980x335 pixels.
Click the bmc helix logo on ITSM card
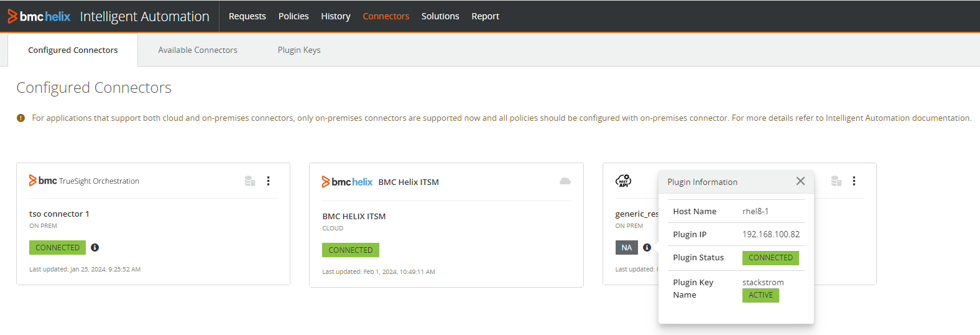(347, 182)
